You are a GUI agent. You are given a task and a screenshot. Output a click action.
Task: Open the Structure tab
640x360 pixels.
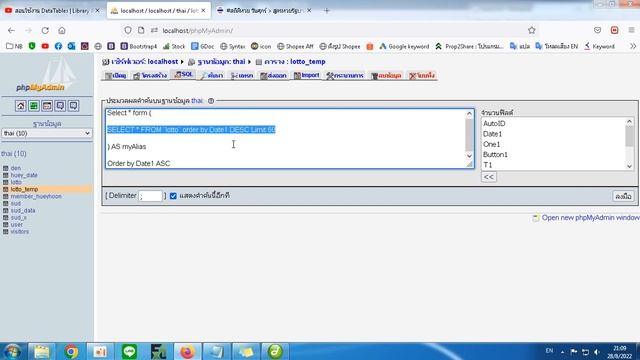[x=150, y=76]
